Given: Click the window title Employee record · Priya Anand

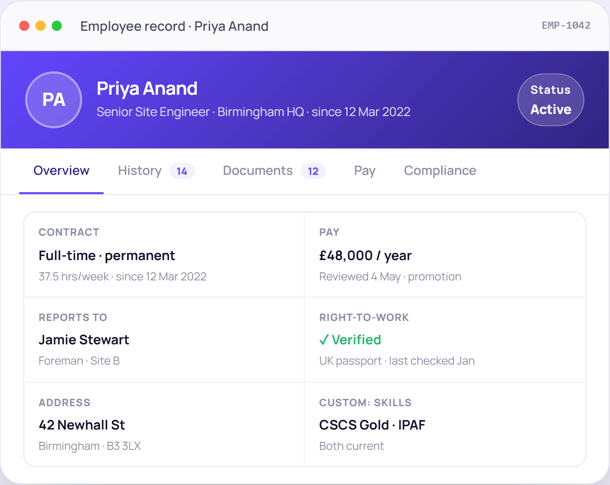Looking at the screenshot, I should tap(174, 26).
